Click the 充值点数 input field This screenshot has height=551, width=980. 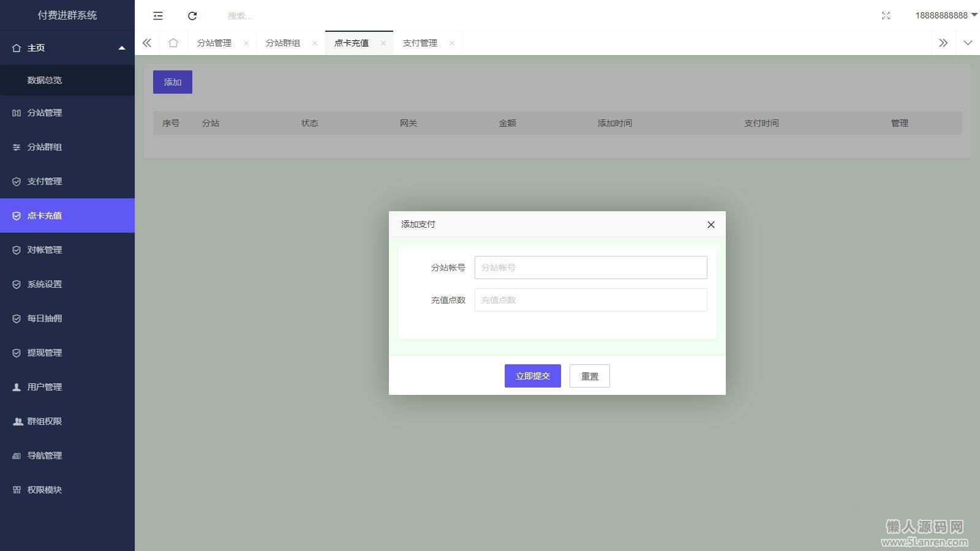(x=590, y=300)
